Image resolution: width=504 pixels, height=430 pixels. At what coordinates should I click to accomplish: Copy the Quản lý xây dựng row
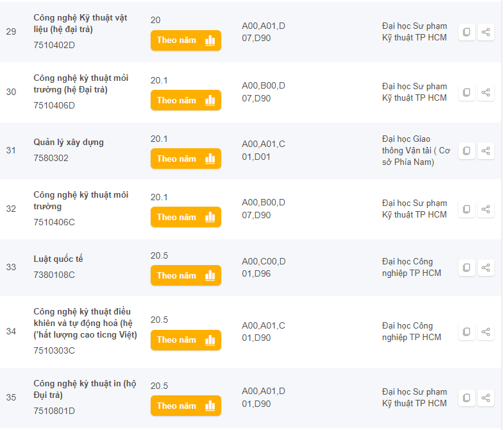[466, 151]
